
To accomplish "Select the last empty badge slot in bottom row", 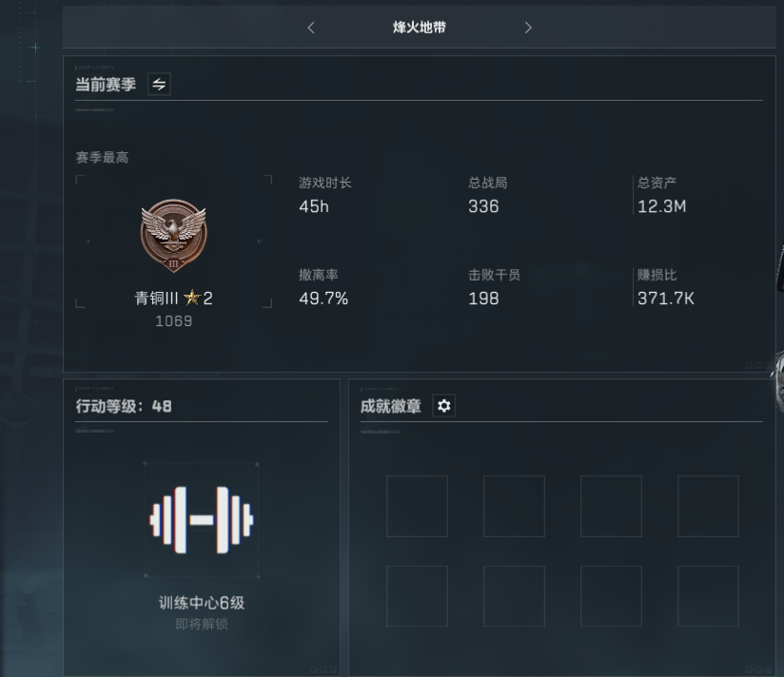I will (708, 596).
